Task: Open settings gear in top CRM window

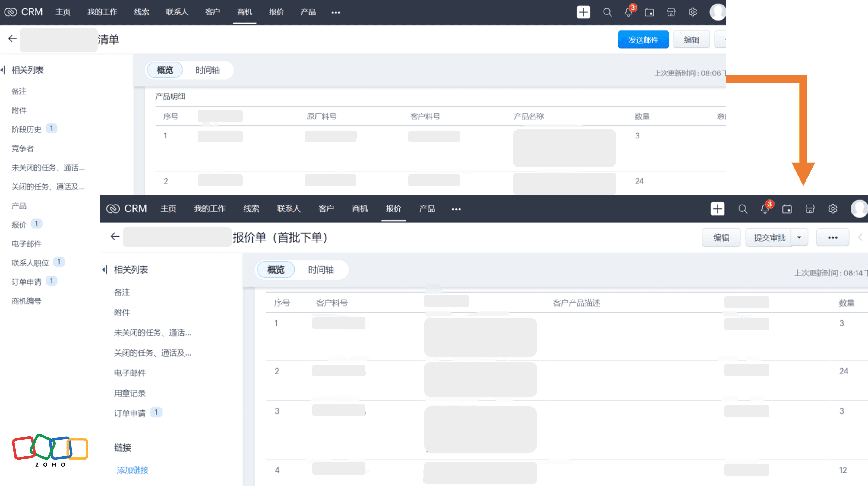Action: tap(693, 12)
